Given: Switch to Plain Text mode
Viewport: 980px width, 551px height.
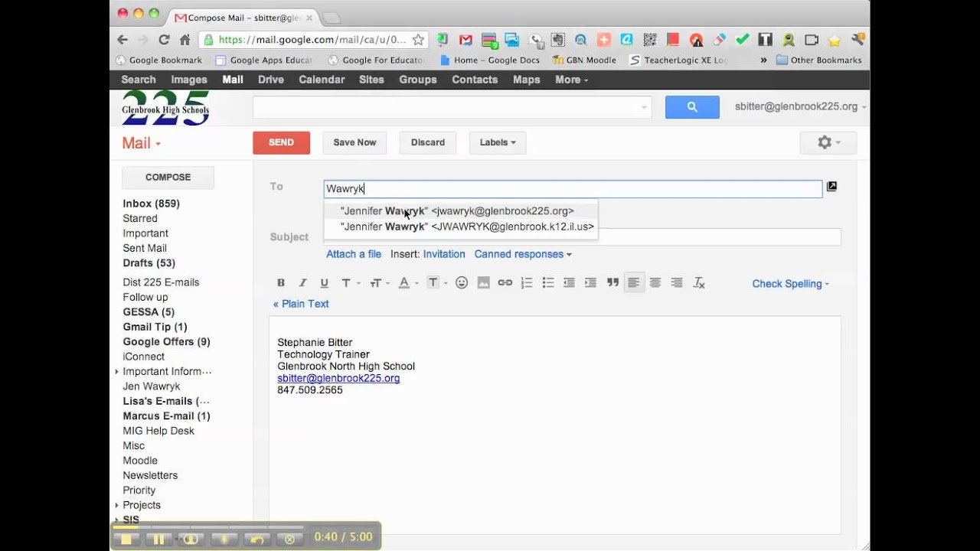Looking at the screenshot, I should (301, 304).
